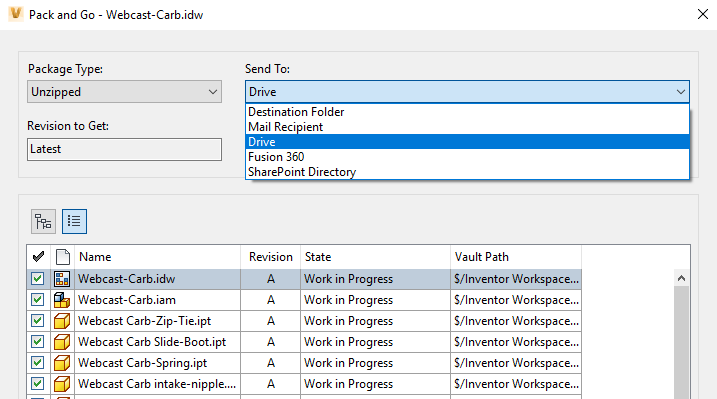
Task: Uncheck Webcast Carb-Zip-Tie.ipt checkbox
Action: [x=37, y=320]
